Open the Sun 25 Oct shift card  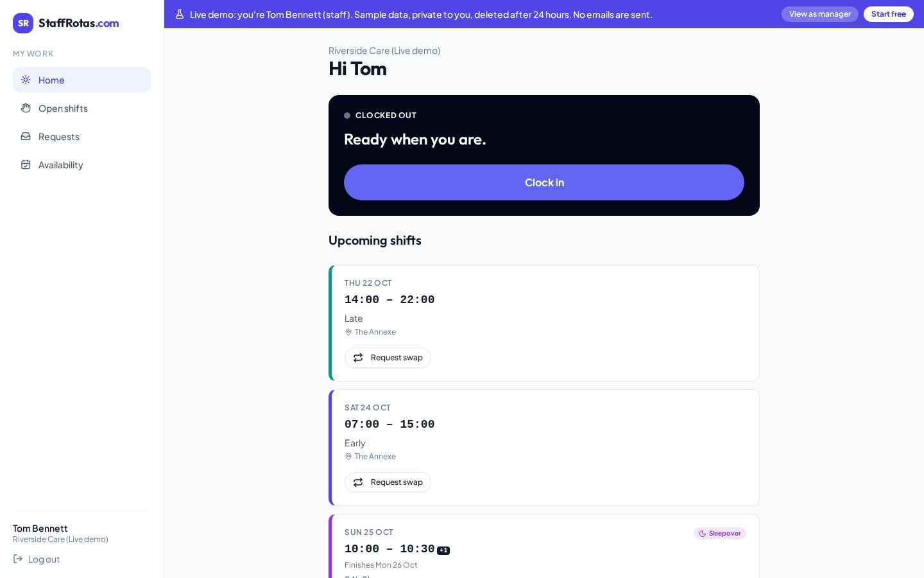(544, 547)
